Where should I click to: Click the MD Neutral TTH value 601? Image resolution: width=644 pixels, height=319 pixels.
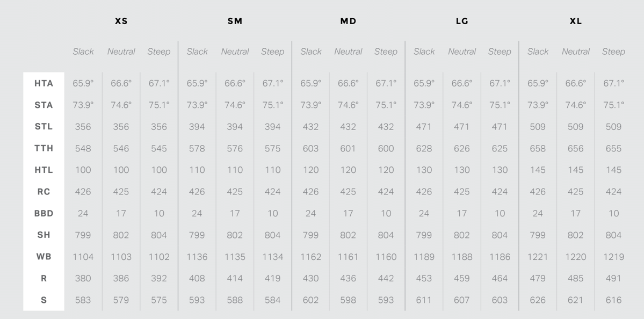tap(348, 148)
